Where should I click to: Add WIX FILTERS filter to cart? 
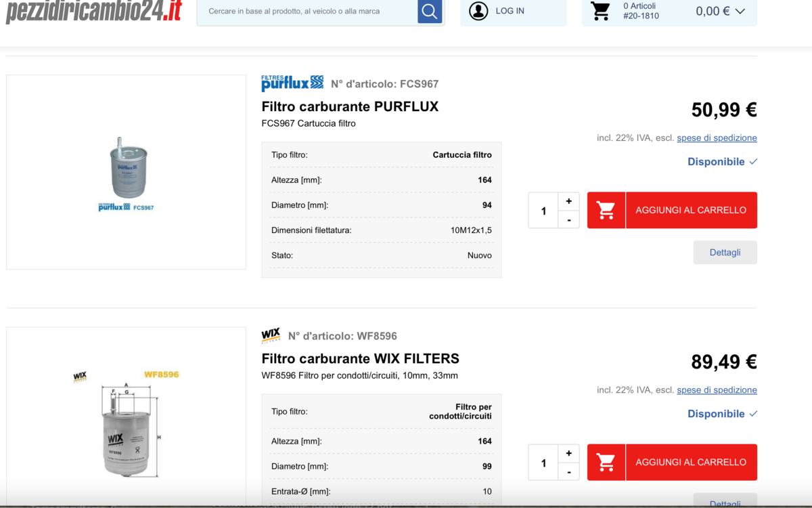pyautogui.click(x=691, y=462)
